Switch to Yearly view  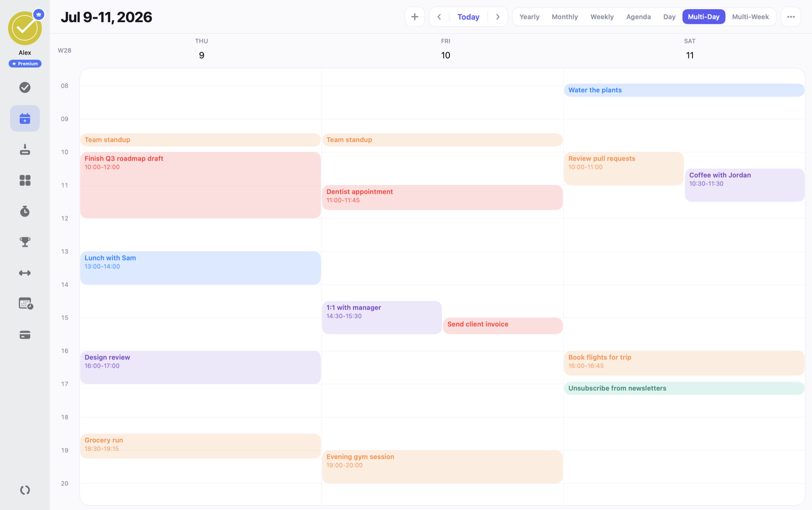(529, 17)
